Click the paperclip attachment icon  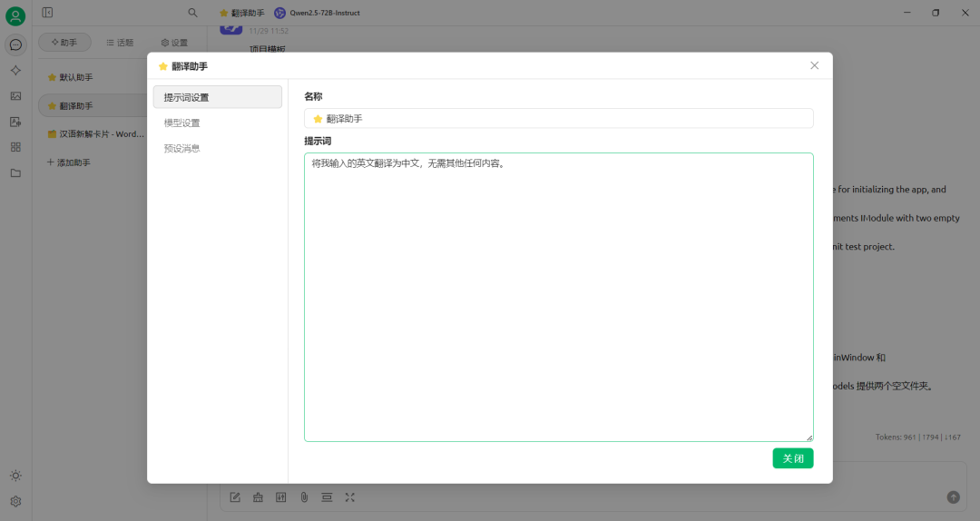point(304,497)
